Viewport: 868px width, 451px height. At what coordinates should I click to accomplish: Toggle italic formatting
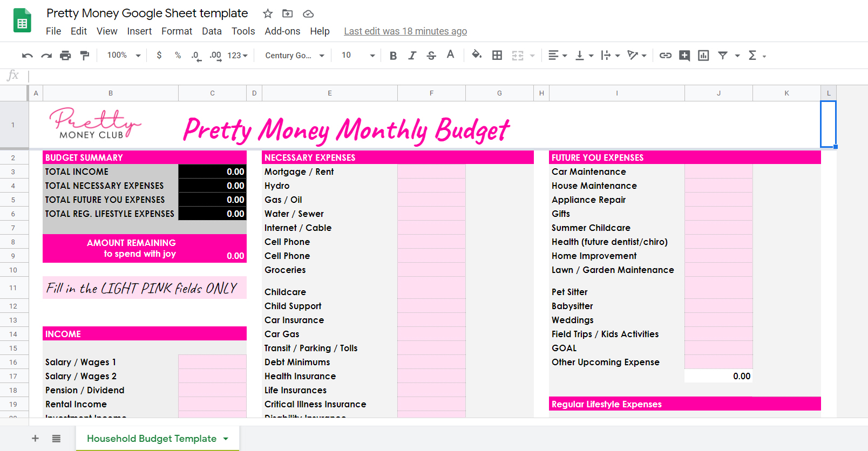tap(412, 56)
